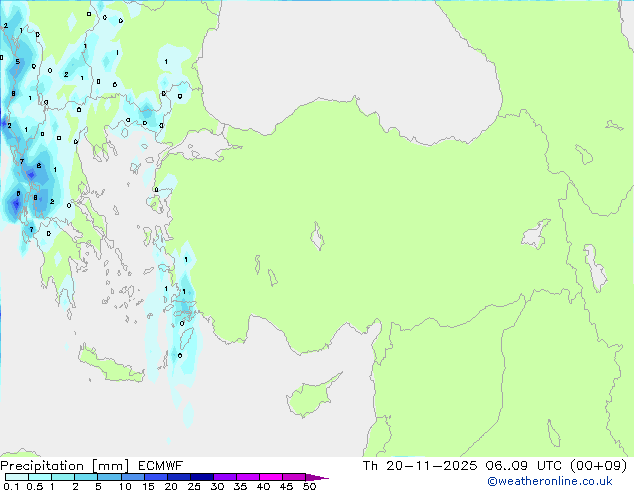This screenshot has width=634, height=490.
Task: Click the "06..09 UTC" time range
Action: [524, 466]
